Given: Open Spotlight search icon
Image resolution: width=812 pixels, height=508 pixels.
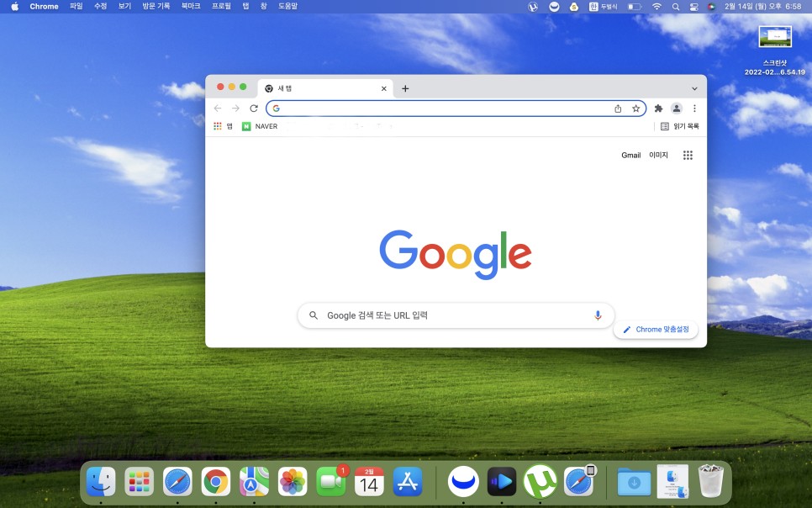Looking at the screenshot, I should click(x=676, y=7).
